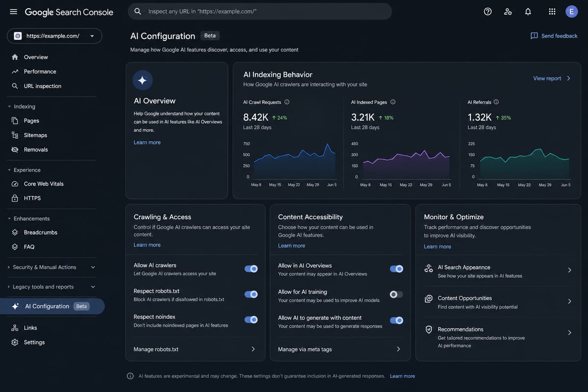The width and height of the screenshot is (588, 392).
Task: Toggle Allow AI to generate with content
Action: 396,320
